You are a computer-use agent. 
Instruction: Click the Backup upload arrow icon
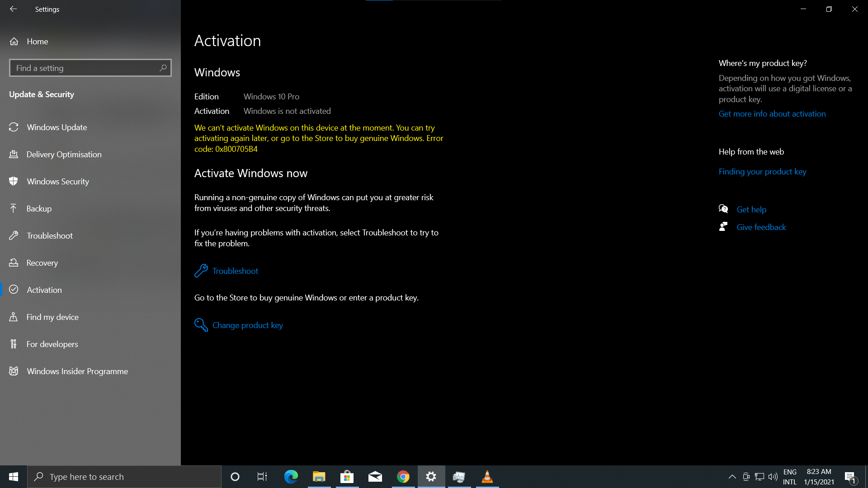click(14, 208)
